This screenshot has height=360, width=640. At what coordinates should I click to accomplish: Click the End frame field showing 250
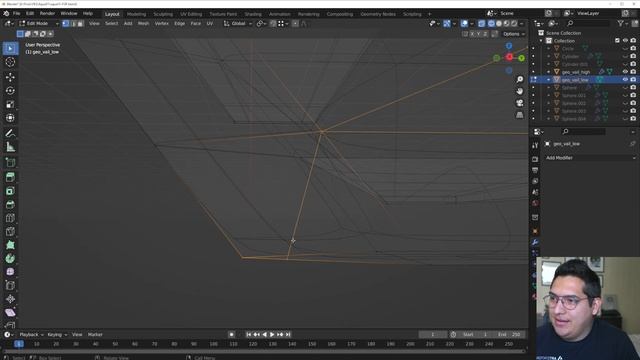pos(509,335)
